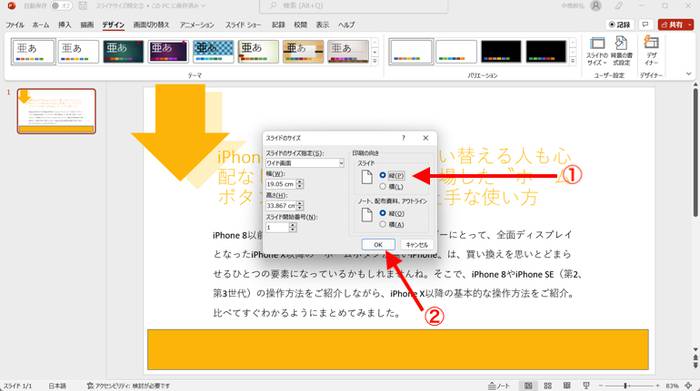Viewport: 700px width, 391px height.
Task: Switch to normal view icon in status bar
Action: [x=528, y=386]
